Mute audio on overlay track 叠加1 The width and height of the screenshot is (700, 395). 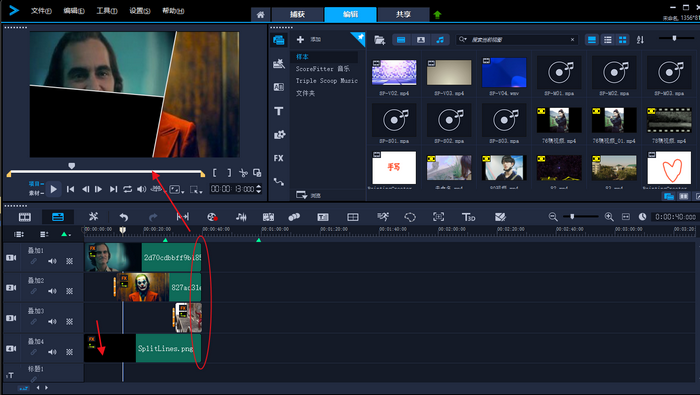click(52, 261)
